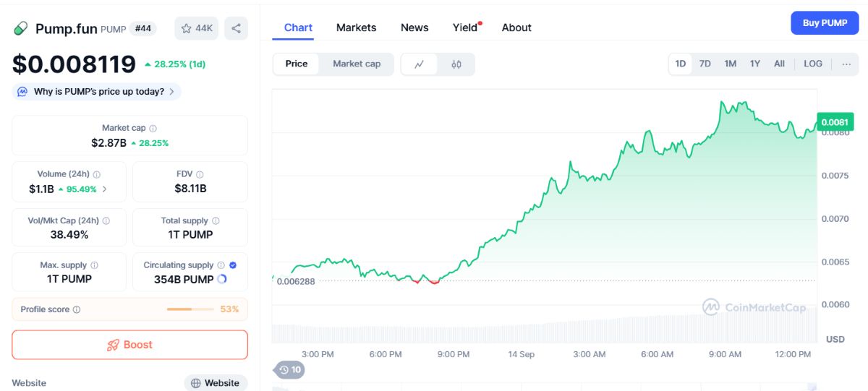Open the Markets tab

(356, 27)
